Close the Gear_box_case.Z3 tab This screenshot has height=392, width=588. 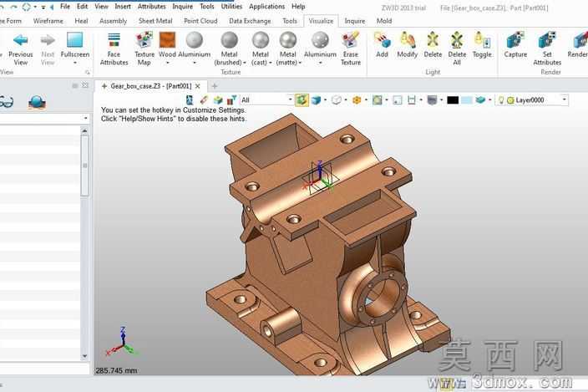[x=198, y=86]
